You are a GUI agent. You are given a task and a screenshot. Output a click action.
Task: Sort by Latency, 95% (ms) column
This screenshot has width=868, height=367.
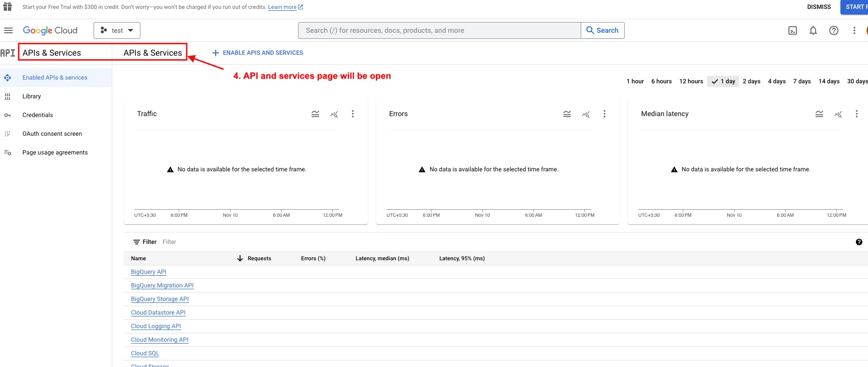click(462, 258)
